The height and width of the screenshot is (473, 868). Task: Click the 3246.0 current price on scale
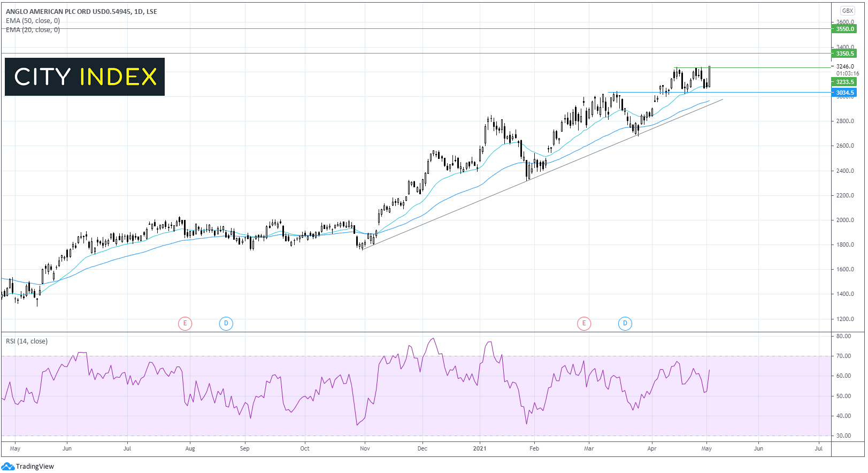click(x=845, y=66)
